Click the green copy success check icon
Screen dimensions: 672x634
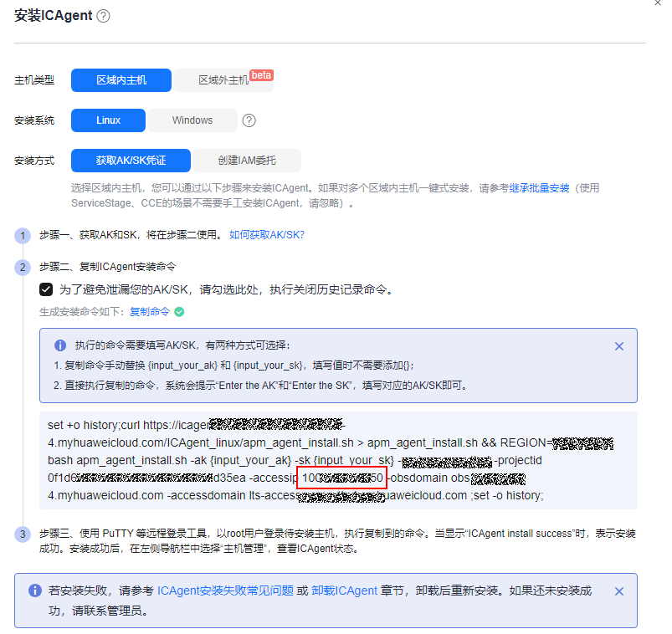(x=179, y=311)
